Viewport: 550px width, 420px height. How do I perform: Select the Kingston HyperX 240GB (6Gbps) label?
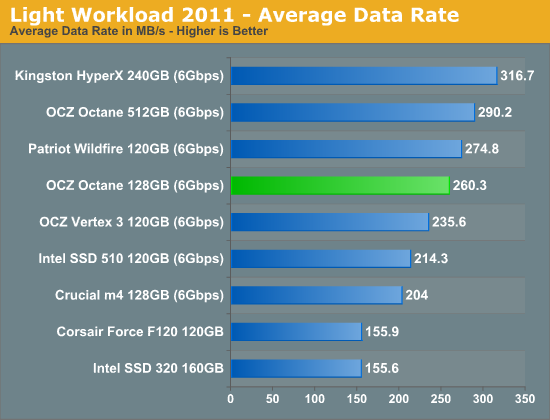coord(119,76)
